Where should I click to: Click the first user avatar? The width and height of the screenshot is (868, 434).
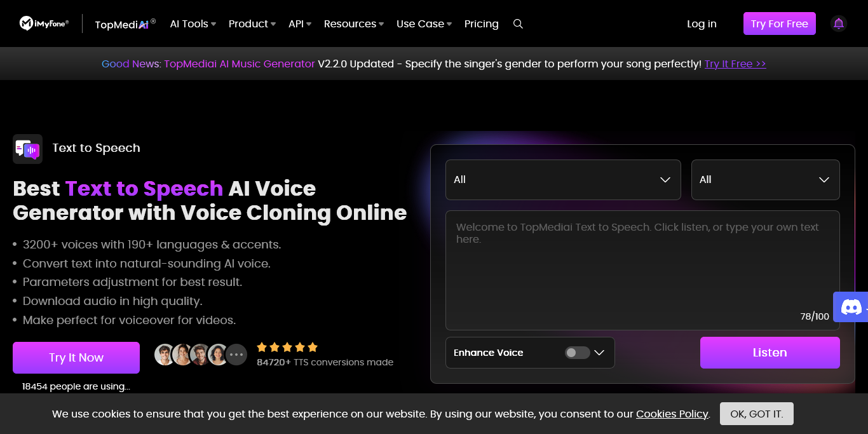pyautogui.click(x=165, y=355)
